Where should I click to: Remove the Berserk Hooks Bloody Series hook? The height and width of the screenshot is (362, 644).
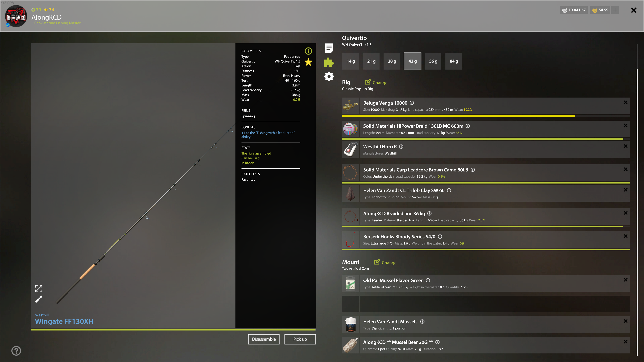coord(626,236)
